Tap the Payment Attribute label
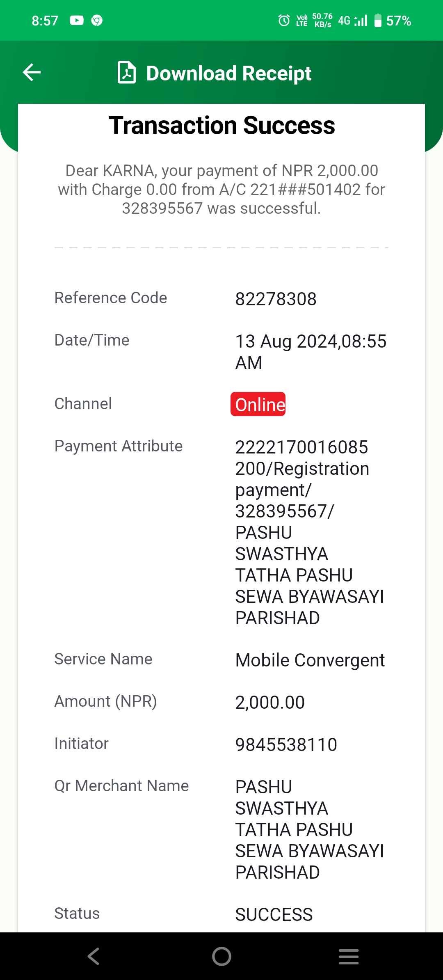Screen dimensions: 443x980 click(119, 446)
